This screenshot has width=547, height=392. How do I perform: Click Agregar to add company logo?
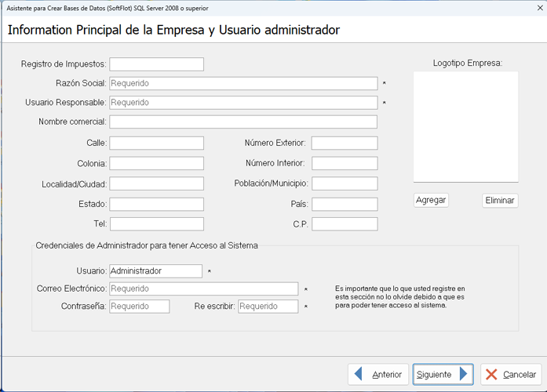431,200
